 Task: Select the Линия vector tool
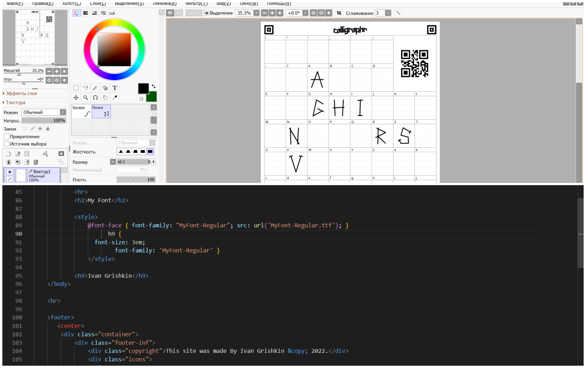(x=101, y=111)
